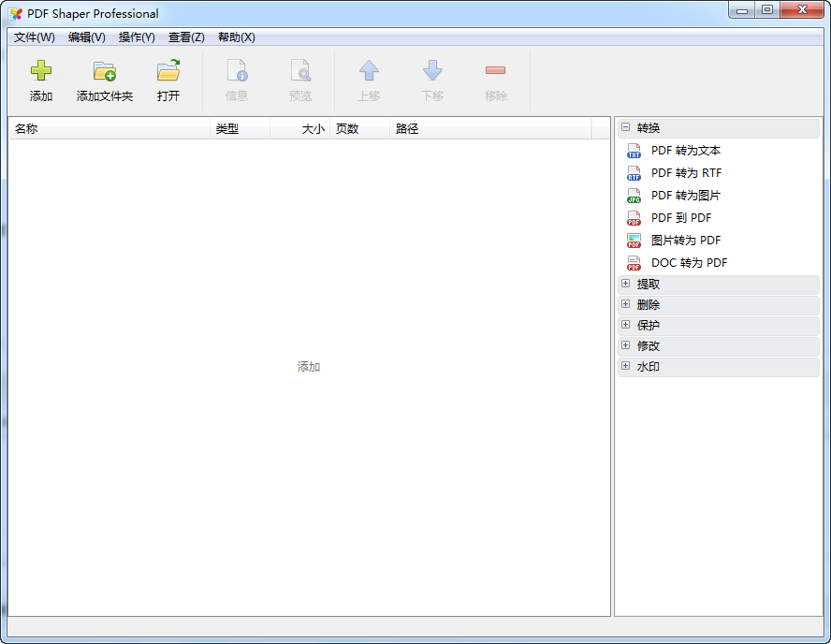
Task: Click the 添加 (Add) toolbar icon
Action: click(x=40, y=80)
